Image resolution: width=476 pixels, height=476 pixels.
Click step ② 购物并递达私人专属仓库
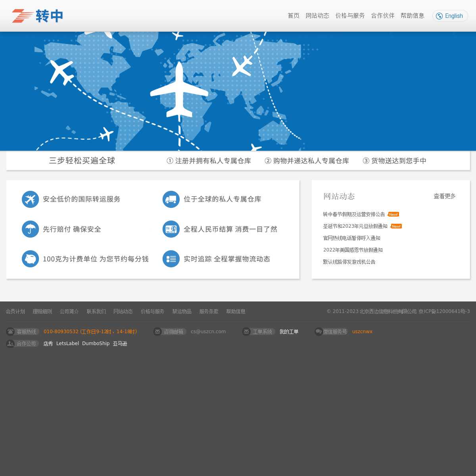pos(307,161)
